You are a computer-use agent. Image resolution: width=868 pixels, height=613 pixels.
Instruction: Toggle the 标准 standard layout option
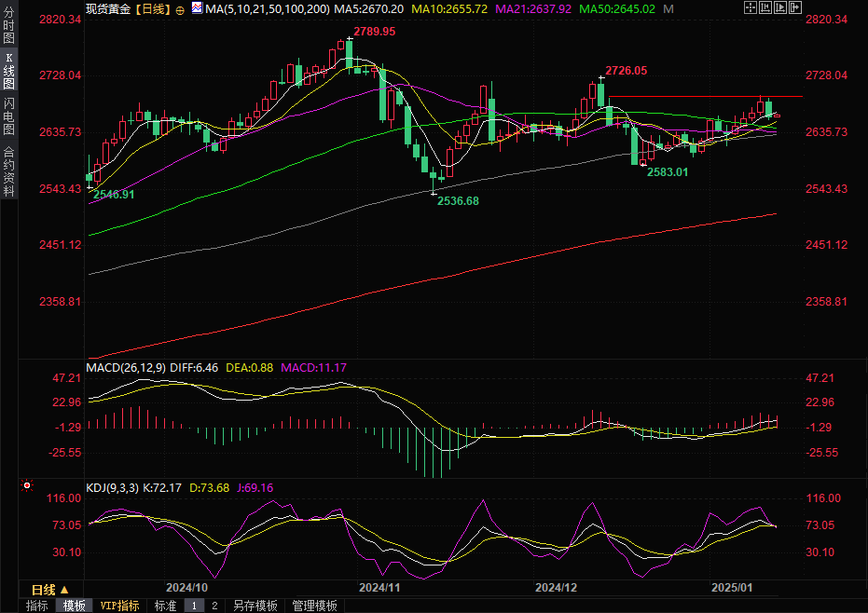tap(165, 606)
